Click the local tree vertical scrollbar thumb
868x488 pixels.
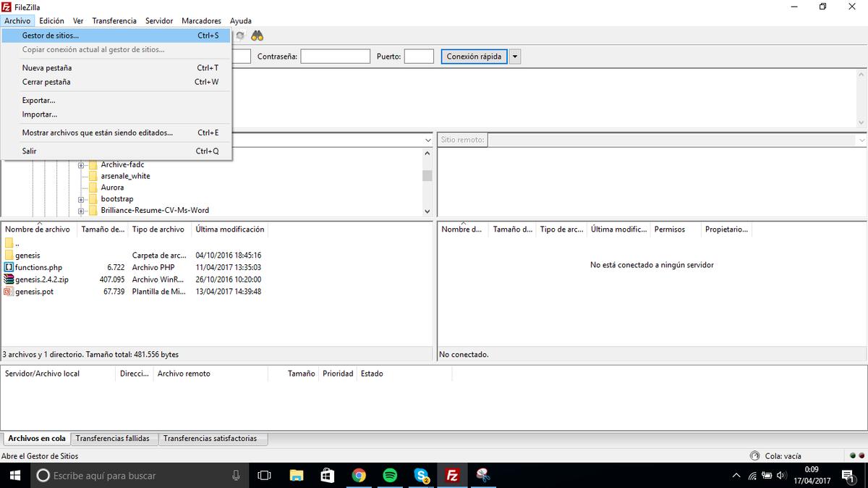pos(427,176)
